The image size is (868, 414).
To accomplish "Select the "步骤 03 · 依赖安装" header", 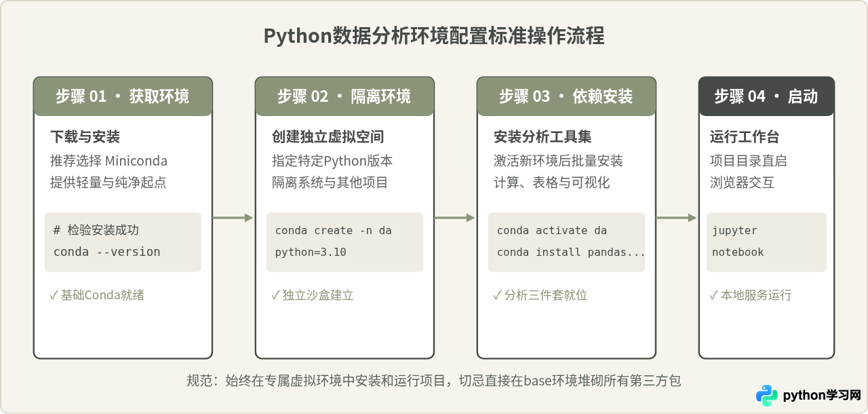I will pyautogui.click(x=566, y=96).
